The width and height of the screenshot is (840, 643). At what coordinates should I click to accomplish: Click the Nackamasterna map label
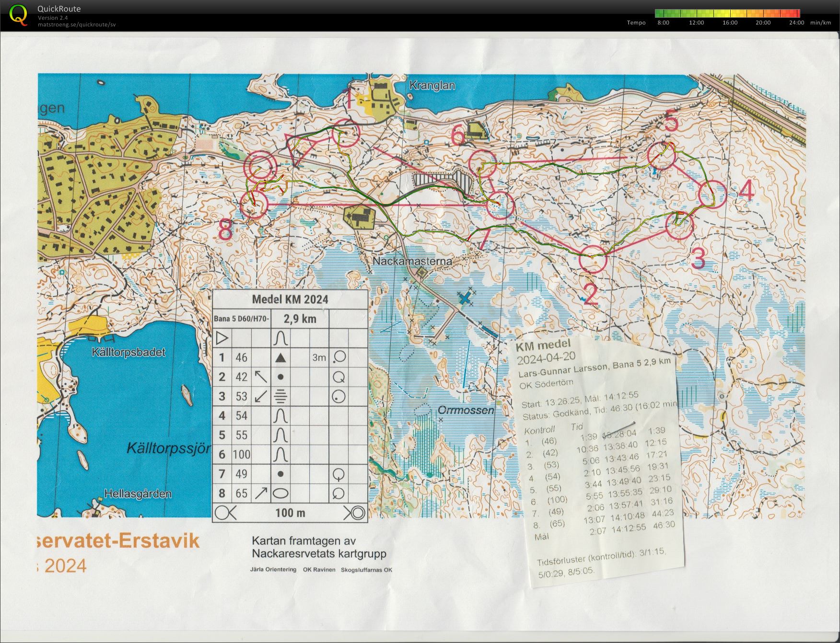[x=412, y=261]
